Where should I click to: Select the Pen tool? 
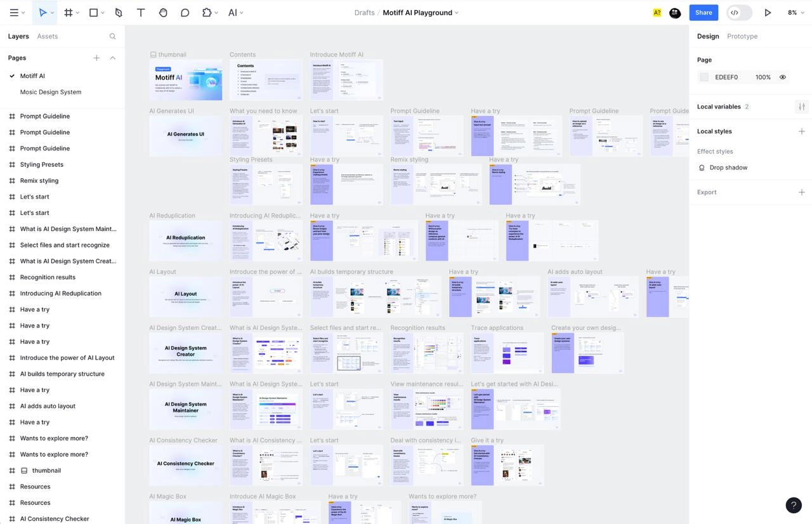119,13
